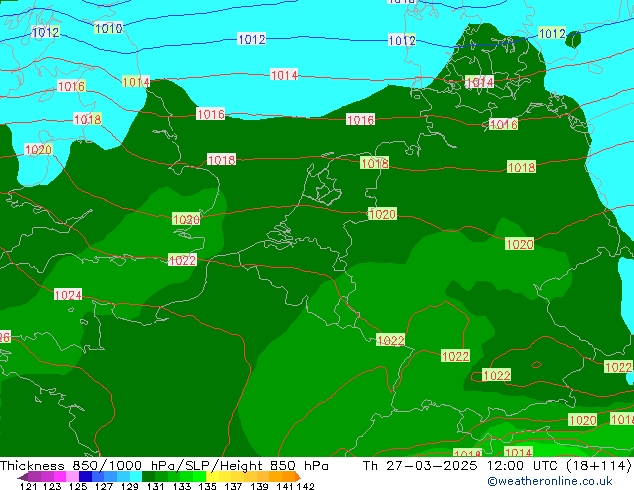Screen dimensions: 634x490
Task: Click the dark green legend swatch above 131
Action: 148,476
